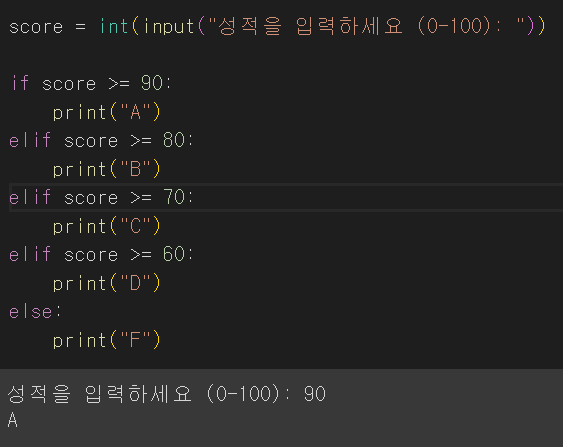
Task: Click the line print("D")
Action: [107, 284]
